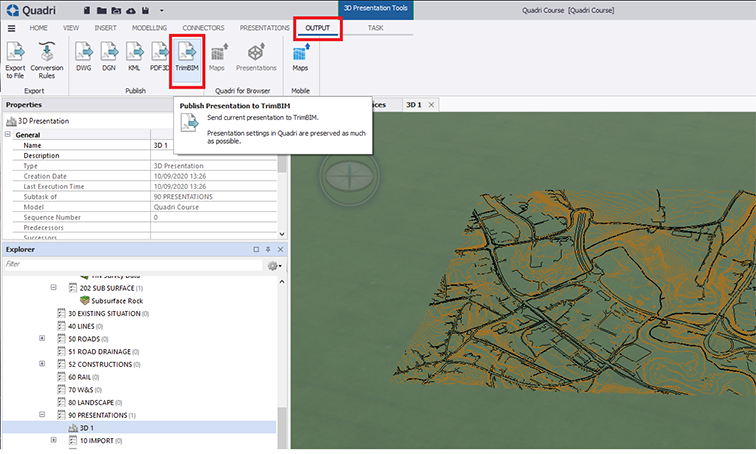Click the Explorer Filter field

[x=130, y=265]
